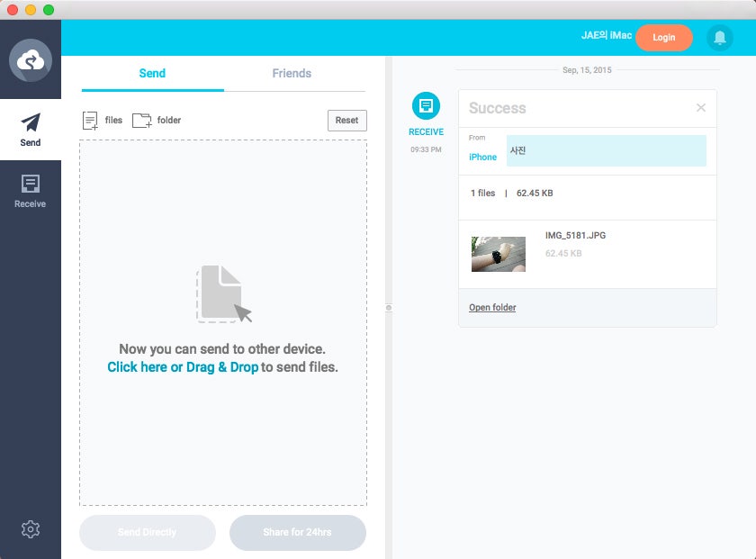Click the Share for 24hrs button
This screenshot has height=559, width=756.
[298, 533]
